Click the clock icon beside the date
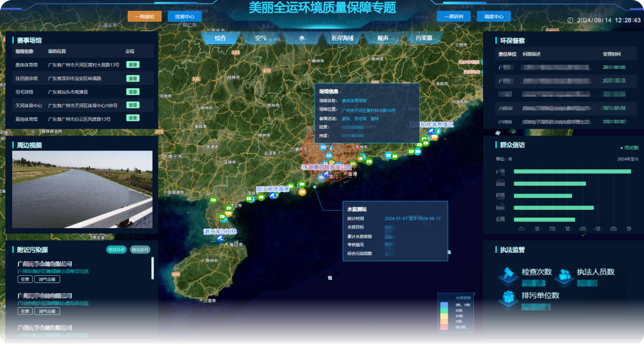 tap(570, 20)
